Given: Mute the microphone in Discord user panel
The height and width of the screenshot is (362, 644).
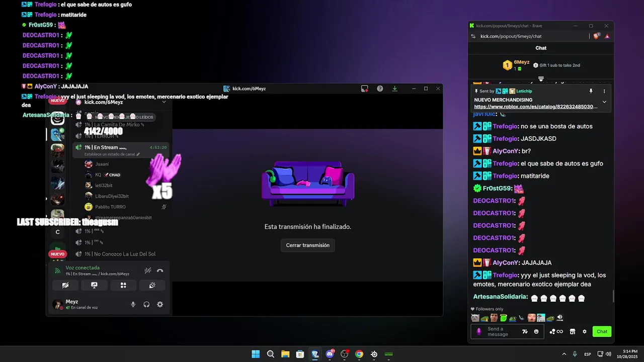Looking at the screenshot, I should pos(133,304).
